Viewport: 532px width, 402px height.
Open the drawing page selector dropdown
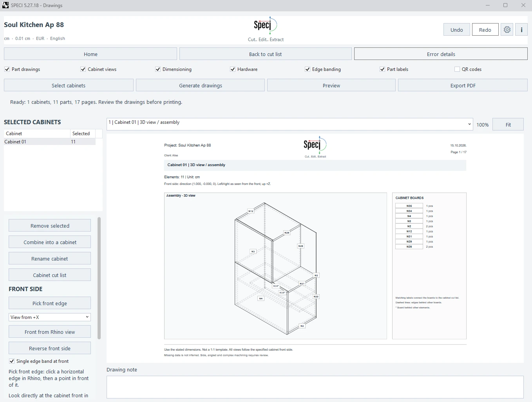click(290, 124)
